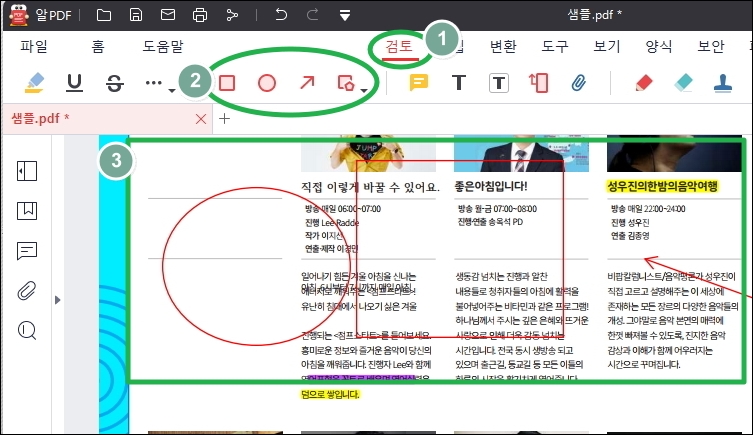This screenshot has width=753, height=435.
Task: Select the red pencil drawing tool
Action: [x=644, y=83]
